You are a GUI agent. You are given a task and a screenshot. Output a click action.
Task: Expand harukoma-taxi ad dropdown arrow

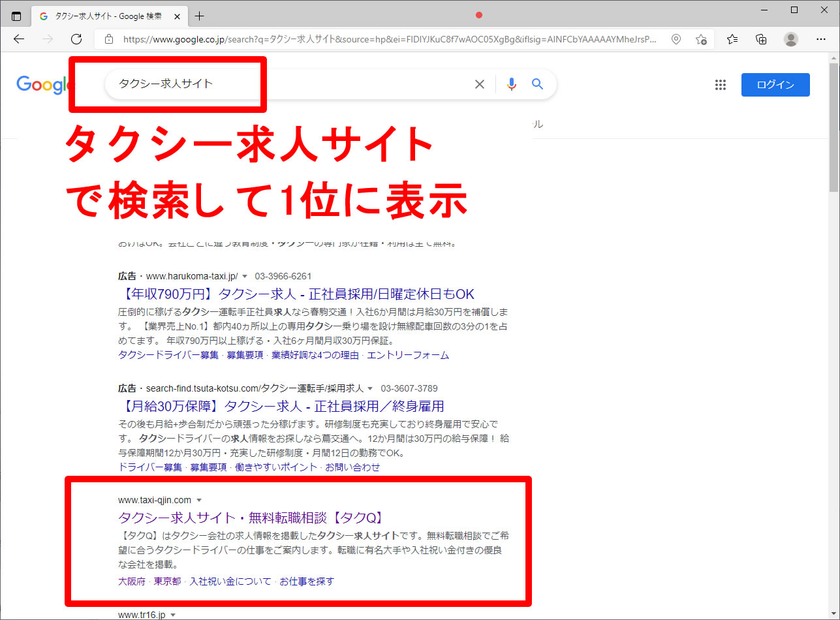point(245,277)
